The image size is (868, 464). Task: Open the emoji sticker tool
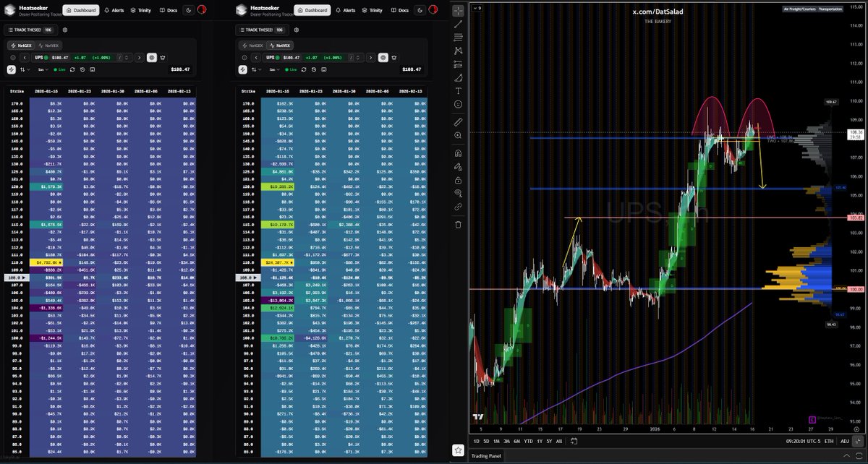pos(458,104)
